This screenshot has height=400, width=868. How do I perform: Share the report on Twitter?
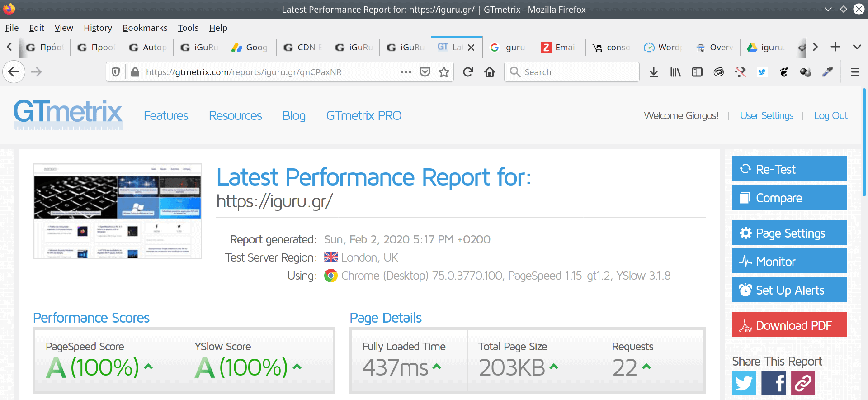click(x=744, y=383)
